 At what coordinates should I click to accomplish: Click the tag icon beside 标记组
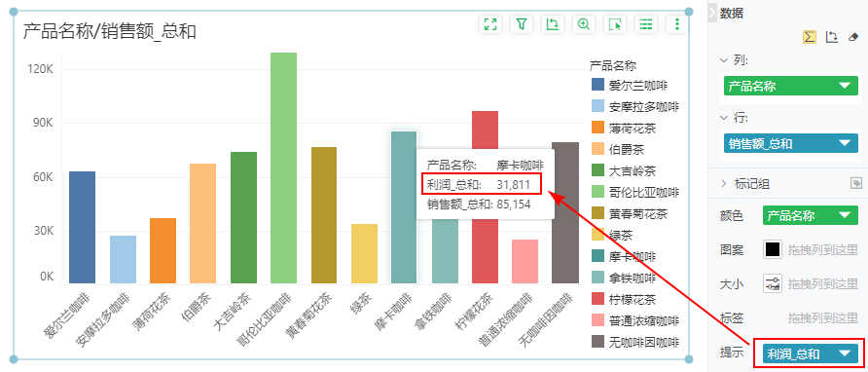[855, 183]
